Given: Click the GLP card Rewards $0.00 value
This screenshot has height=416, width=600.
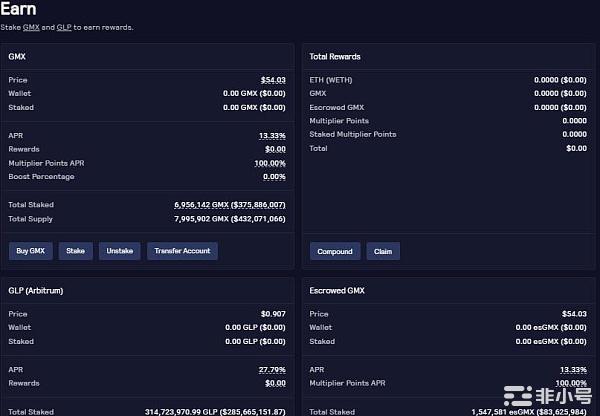Looking at the screenshot, I should (275, 383).
